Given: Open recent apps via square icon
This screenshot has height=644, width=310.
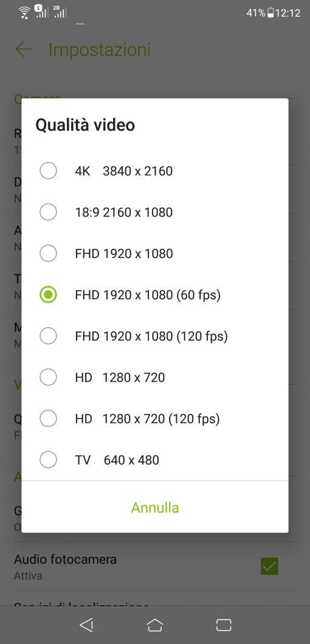Looking at the screenshot, I should (x=224, y=625).
